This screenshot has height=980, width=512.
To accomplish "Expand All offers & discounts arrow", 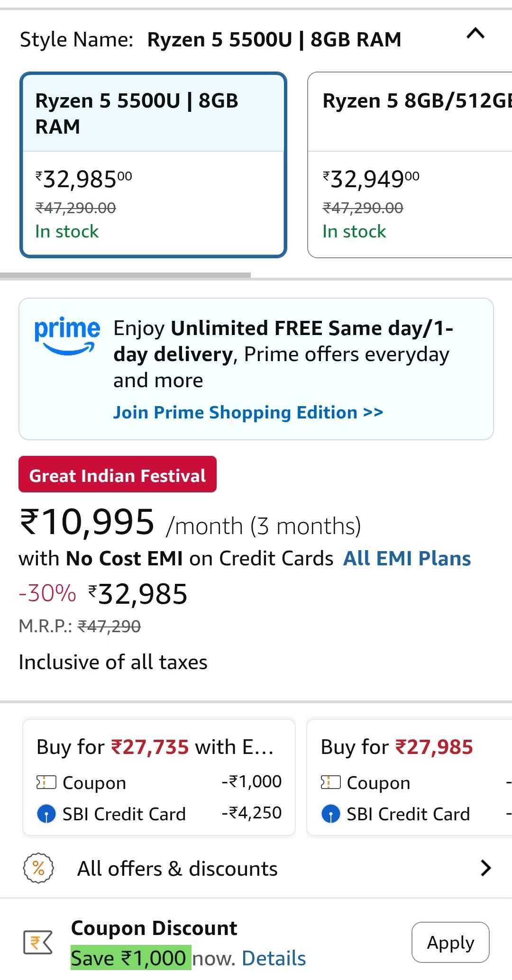I will [x=485, y=868].
